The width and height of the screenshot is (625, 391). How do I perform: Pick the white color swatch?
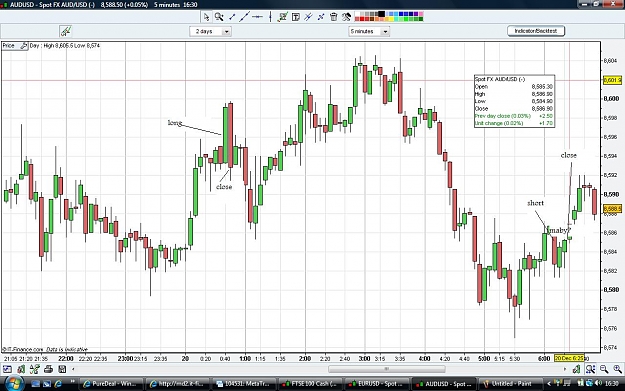tap(358, 14)
